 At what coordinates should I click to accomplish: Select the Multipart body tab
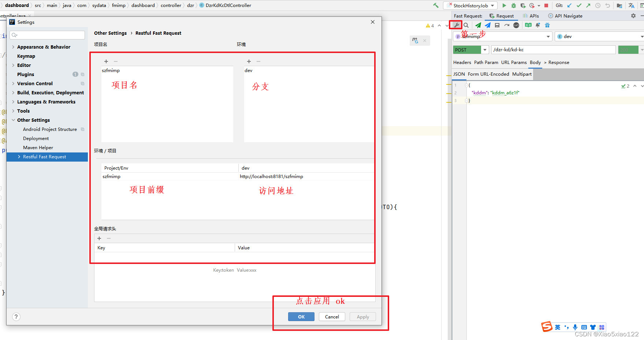(x=522, y=74)
